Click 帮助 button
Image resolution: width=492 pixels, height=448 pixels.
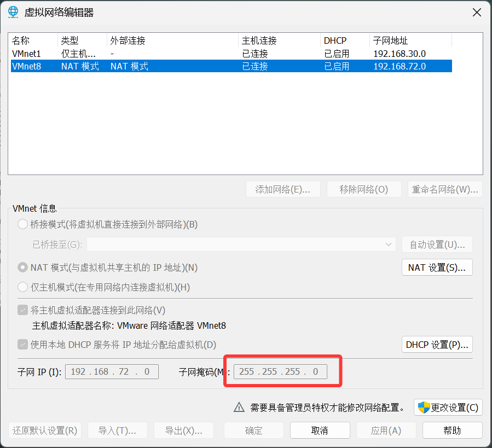tap(452, 430)
